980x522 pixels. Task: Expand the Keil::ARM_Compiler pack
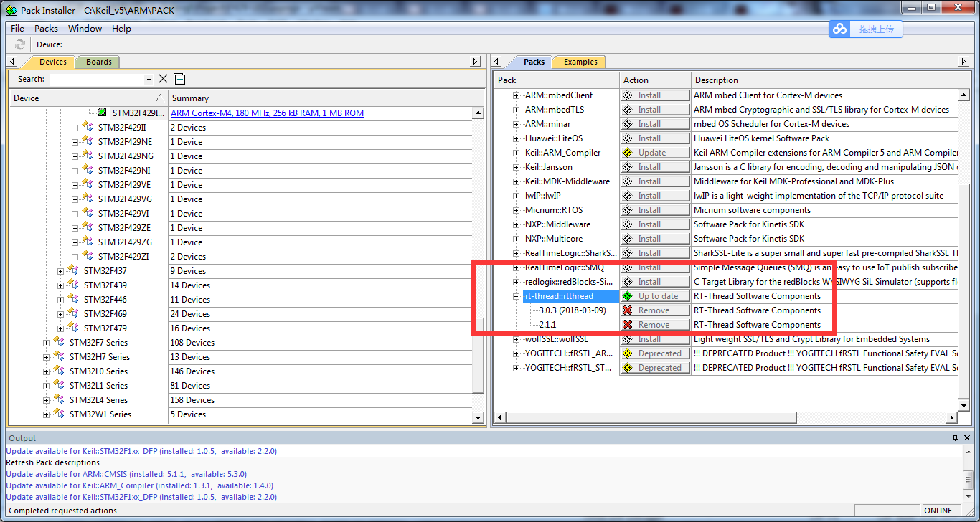[x=516, y=153]
